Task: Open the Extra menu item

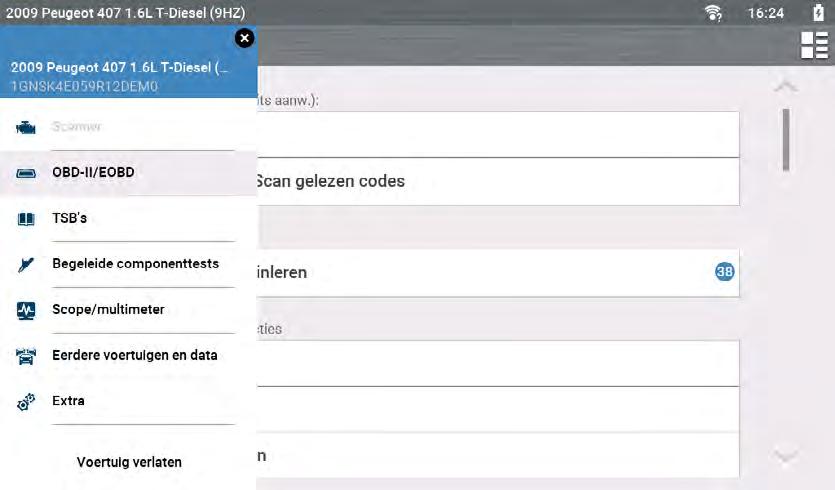Action: tap(128, 401)
